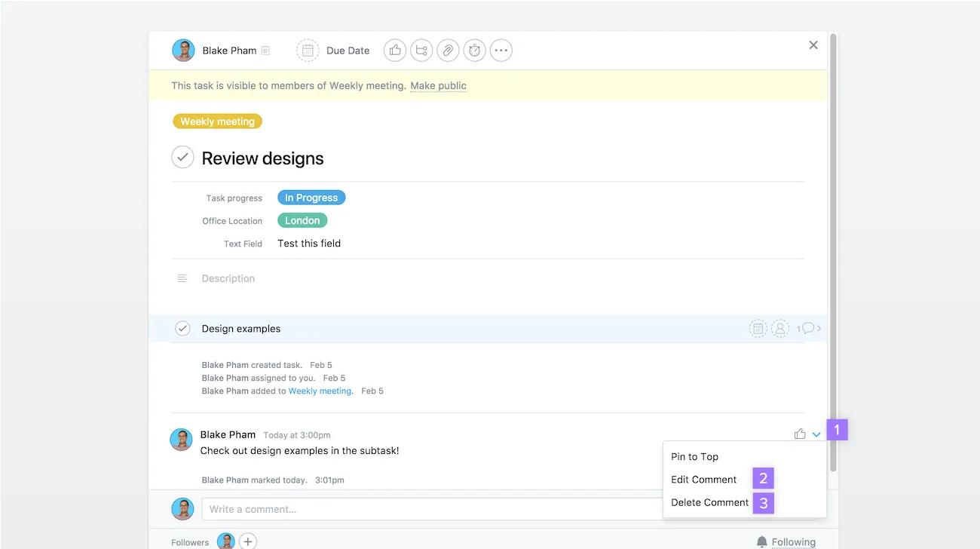Start the timer with the stopwatch icon
Screen dimensions: 980x549
click(474, 50)
